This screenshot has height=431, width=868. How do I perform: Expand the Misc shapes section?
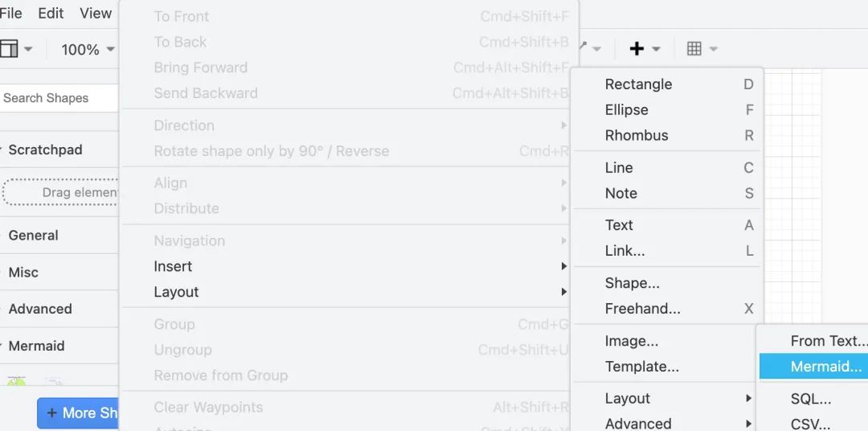[23, 273]
